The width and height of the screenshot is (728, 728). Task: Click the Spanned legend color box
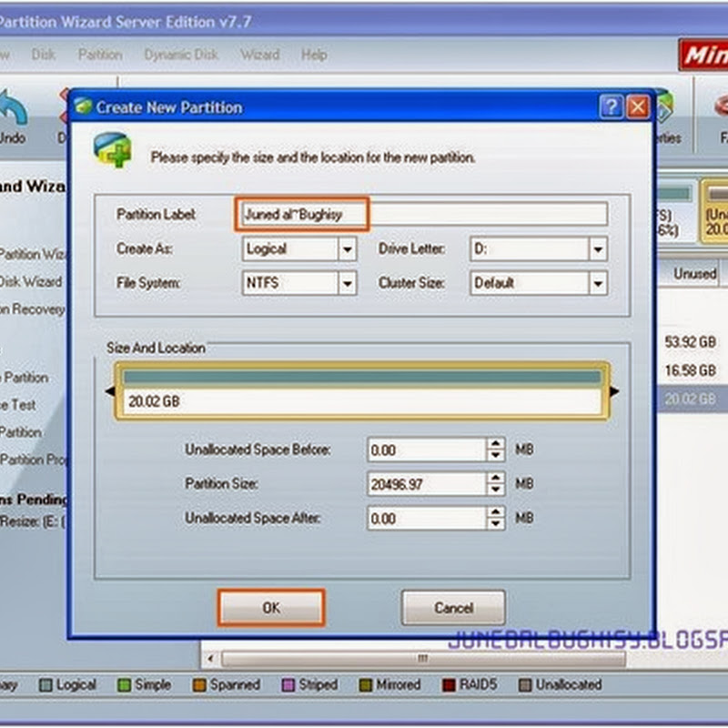[x=199, y=685]
